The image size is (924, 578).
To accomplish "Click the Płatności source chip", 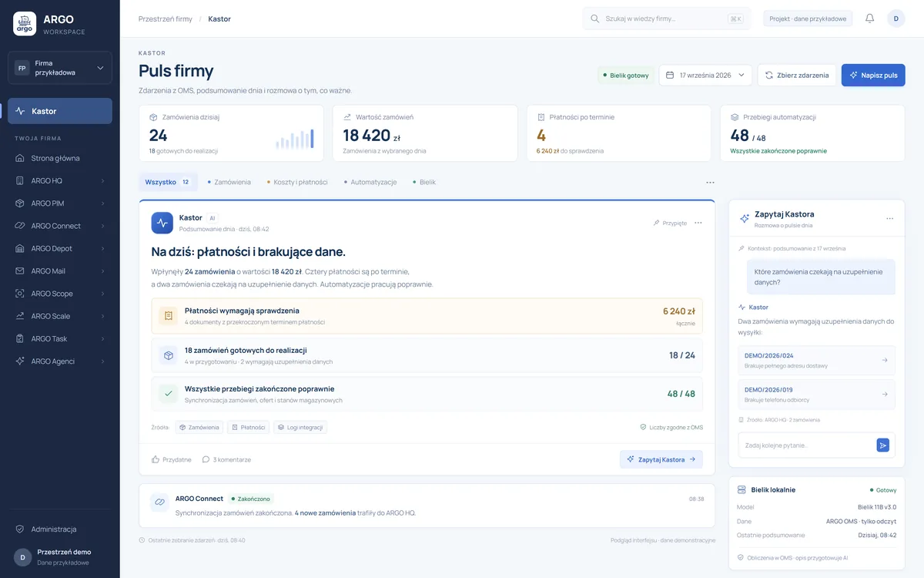I will tap(248, 427).
